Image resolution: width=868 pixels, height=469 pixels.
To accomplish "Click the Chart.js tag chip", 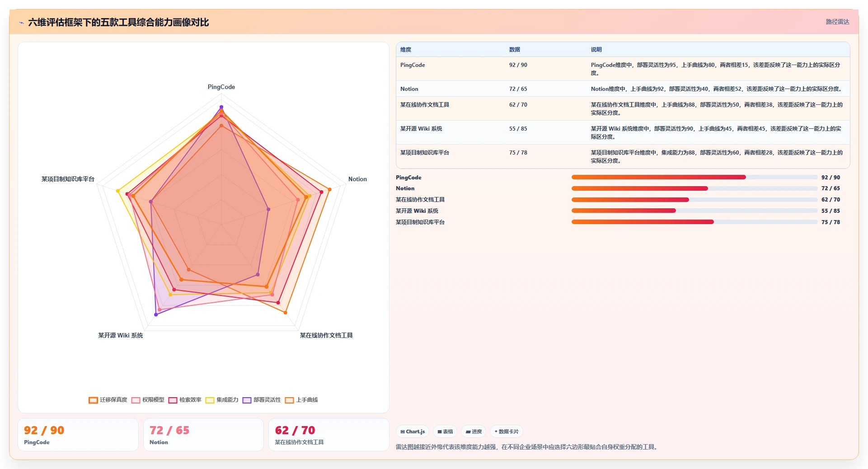I will pos(413,431).
